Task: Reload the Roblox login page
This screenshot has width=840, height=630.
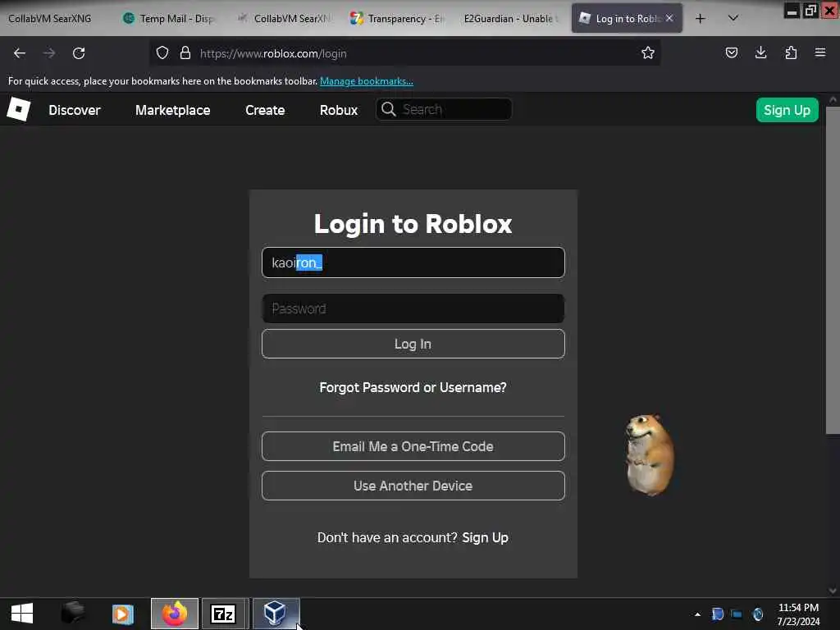Action: (x=79, y=53)
